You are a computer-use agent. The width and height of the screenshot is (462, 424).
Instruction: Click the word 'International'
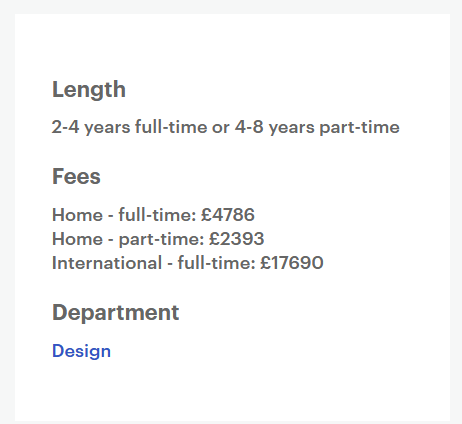[107, 263]
